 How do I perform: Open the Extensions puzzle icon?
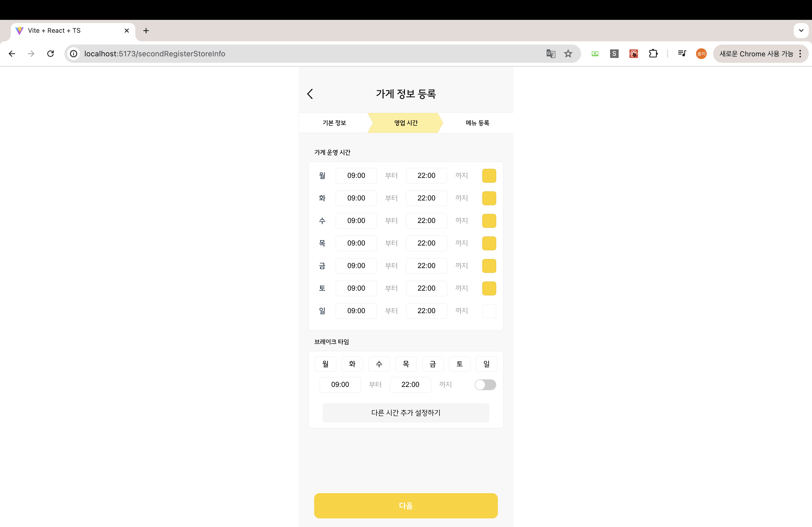click(x=653, y=53)
